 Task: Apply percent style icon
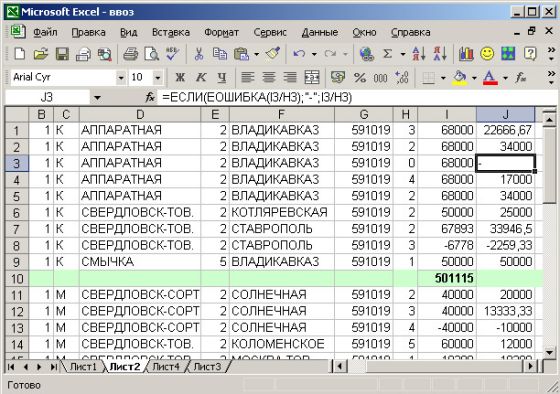(359, 77)
